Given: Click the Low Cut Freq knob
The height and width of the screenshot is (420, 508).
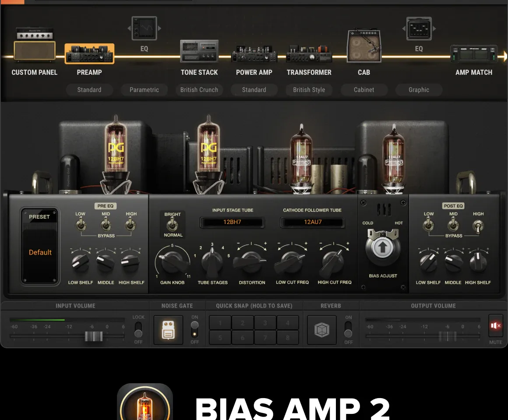Looking at the screenshot, I should click(x=290, y=262).
